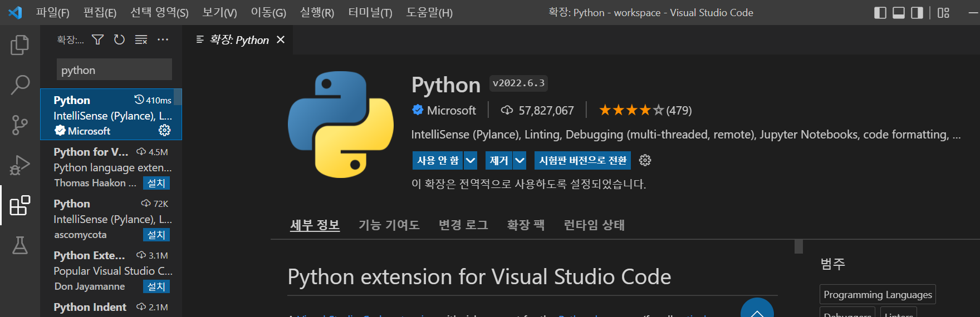Viewport: 980px width, 317px height.
Task: Click the verified Microsoft publisher badge
Action: pos(418,110)
